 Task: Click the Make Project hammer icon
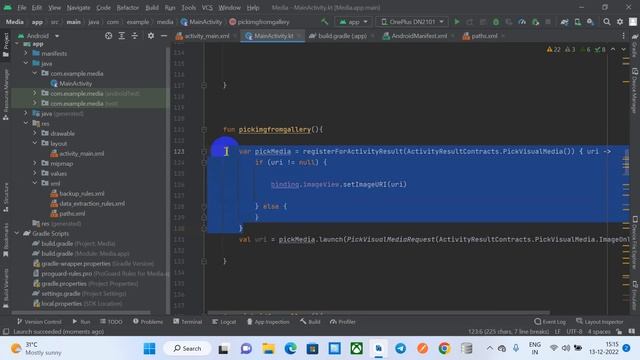(x=324, y=22)
